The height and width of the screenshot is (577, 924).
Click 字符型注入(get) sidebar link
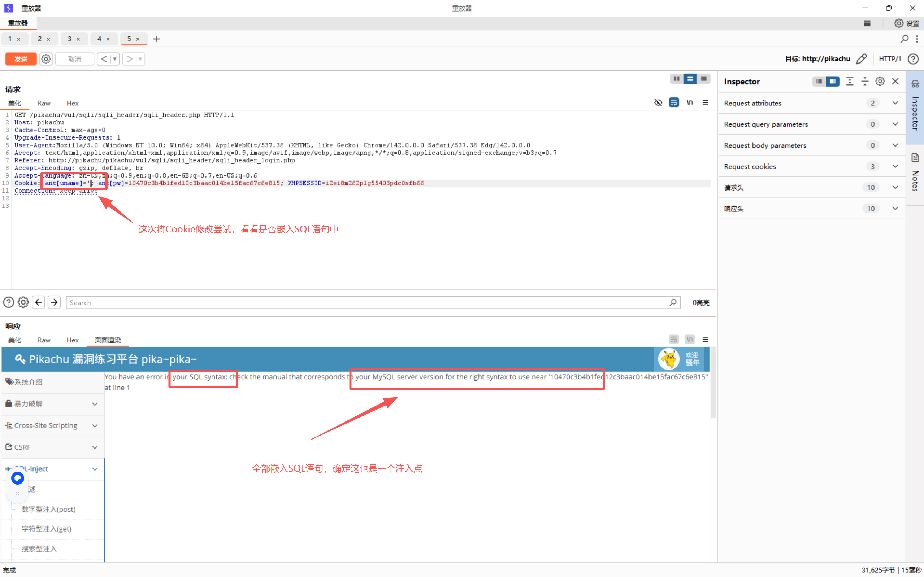pyautogui.click(x=46, y=529)
